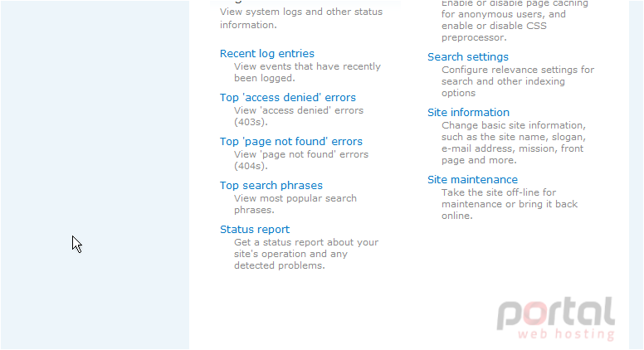Open the Status report link
Viewport: 644px width, 350px height.
(255, 230)
